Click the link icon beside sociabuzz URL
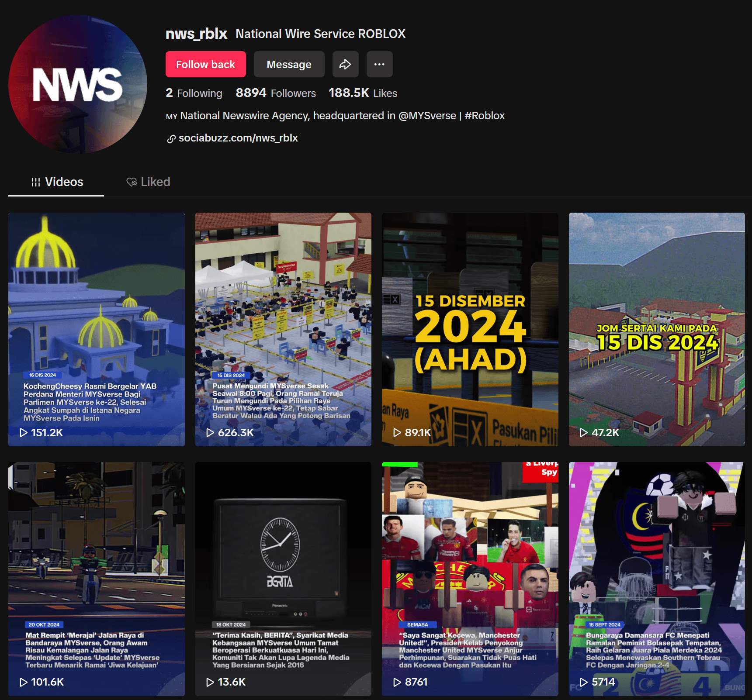 click(x=171, y=139)
